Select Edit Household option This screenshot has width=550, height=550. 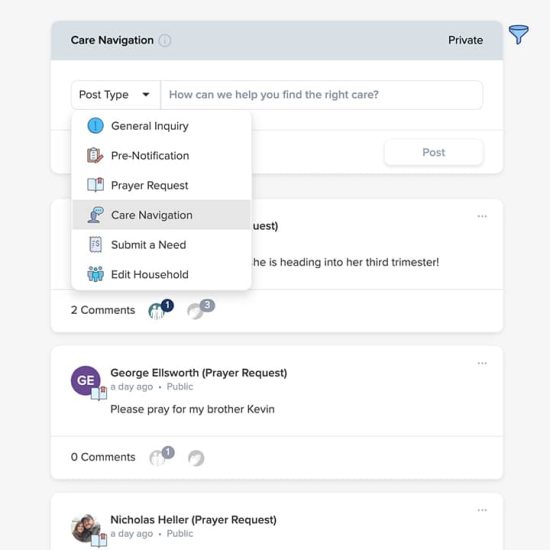click(x=161, y=274)
